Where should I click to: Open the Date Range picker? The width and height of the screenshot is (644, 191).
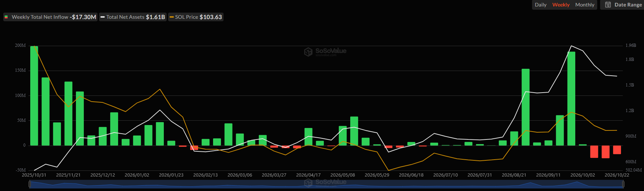pyautogui.click(x=623, y=5)
